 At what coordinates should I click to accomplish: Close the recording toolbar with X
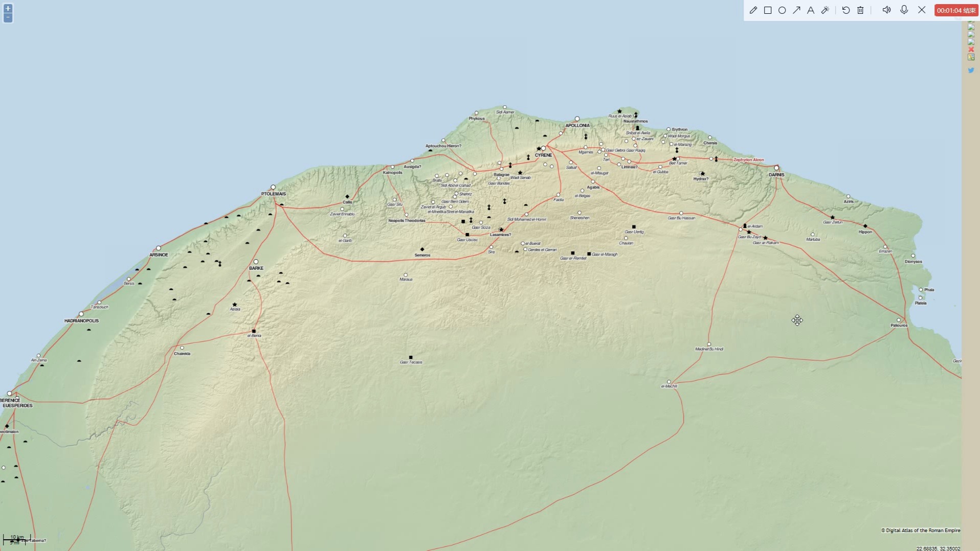922,10
